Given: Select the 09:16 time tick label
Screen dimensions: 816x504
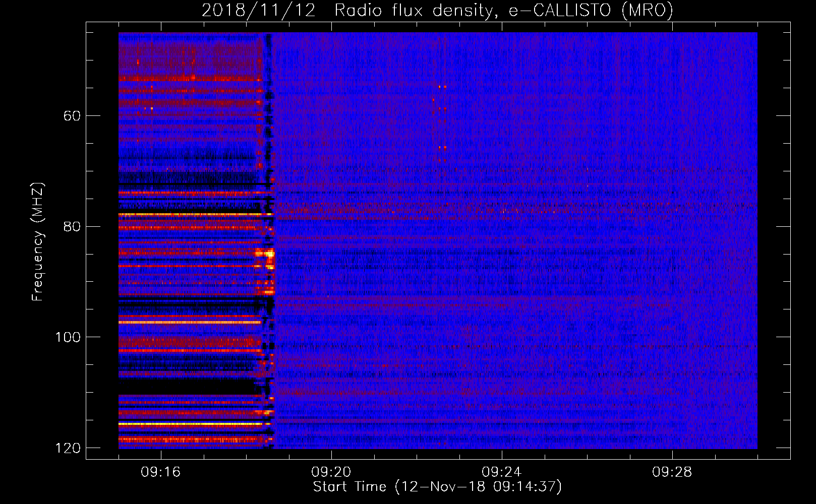Looking at the screenshot, I should (x=161, y=472).
